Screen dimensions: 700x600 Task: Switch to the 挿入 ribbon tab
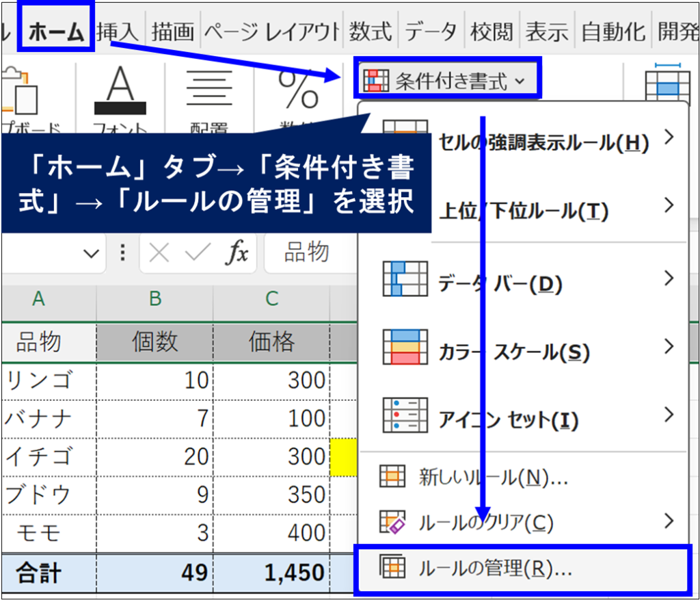pyautogui.click(x=118, y=31)
